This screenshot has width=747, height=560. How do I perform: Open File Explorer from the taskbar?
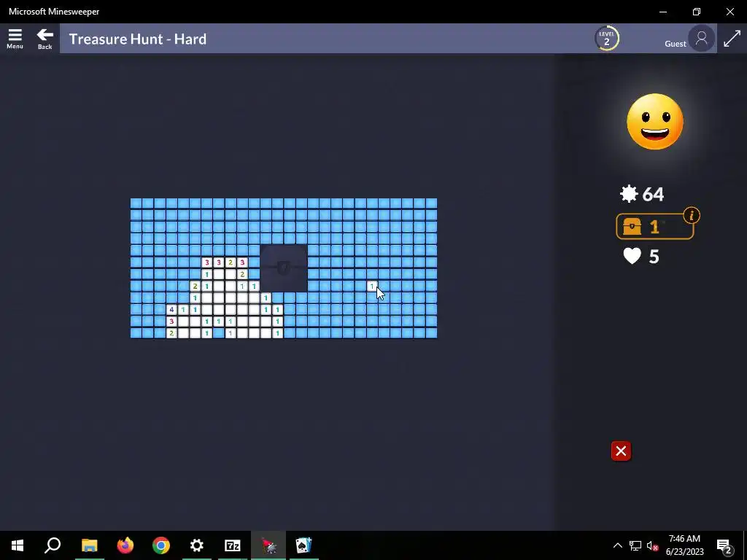coord(89,545)
